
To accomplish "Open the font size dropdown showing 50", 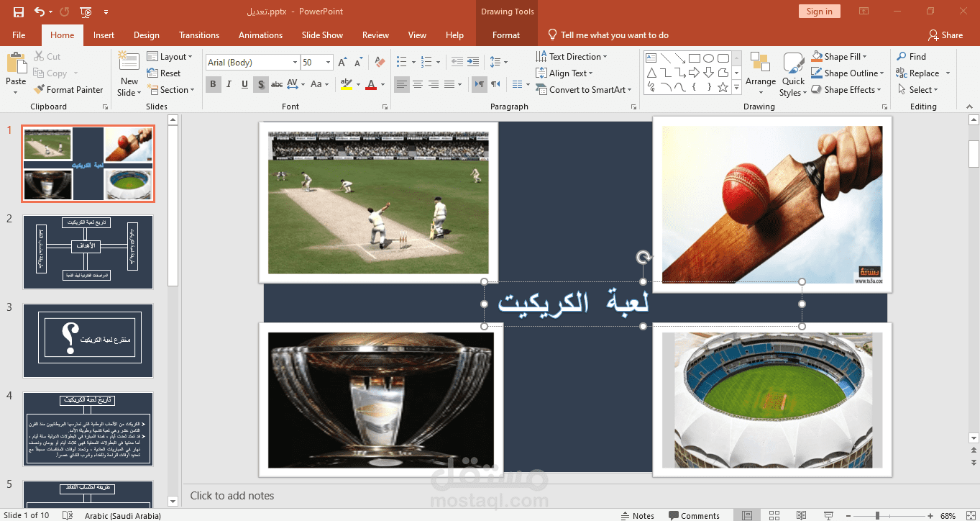I will point(329,63).
